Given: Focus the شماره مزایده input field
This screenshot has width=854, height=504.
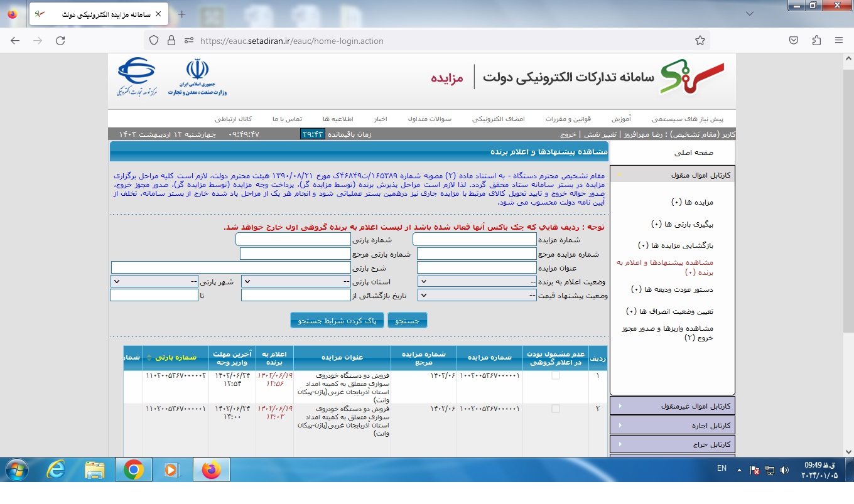Looking at the screenshot, I should (x=475, y=239).
